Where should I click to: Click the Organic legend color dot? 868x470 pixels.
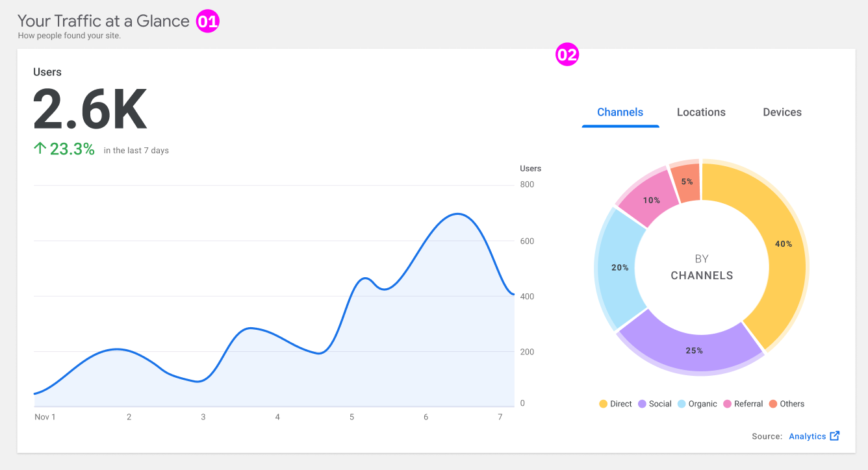[x=682, y=404]
